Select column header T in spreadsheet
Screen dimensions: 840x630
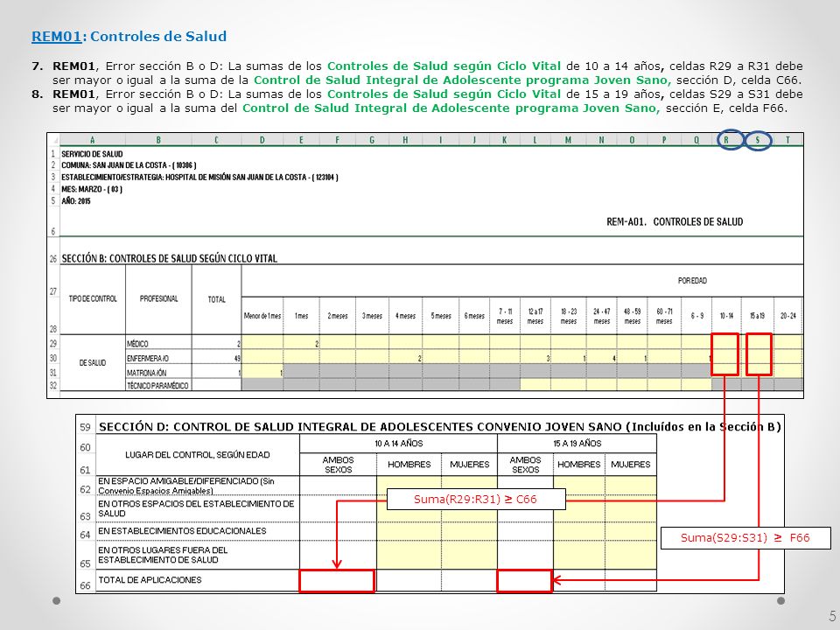tap(788, 140)
